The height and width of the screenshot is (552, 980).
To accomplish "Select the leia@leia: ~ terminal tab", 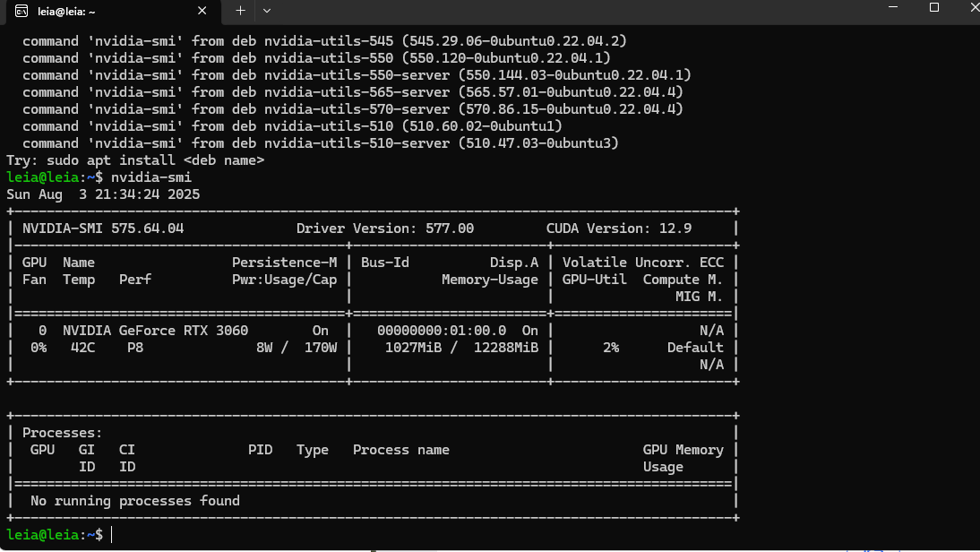I will click(113, 12).
